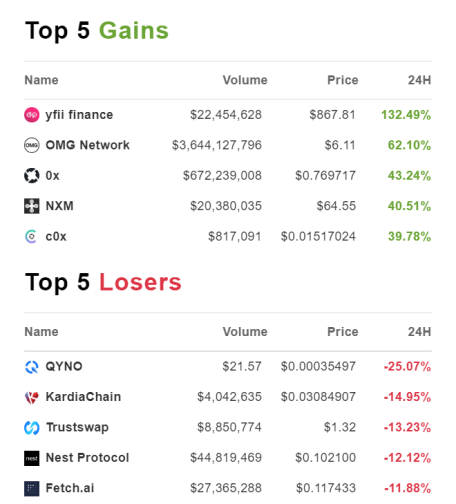Viewport: 456px width, 504px height.
Task: Click the QYNO blue logo icon
Action: click(x=32, y=367)
